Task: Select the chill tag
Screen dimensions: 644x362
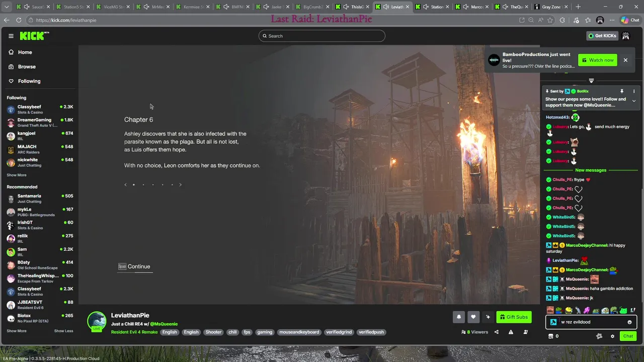Action: 232,332
